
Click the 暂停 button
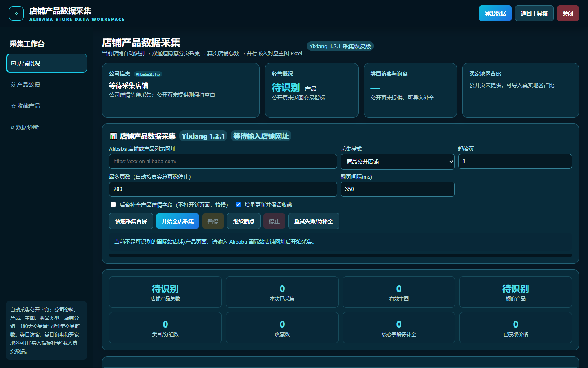click(x=213, y=221)
